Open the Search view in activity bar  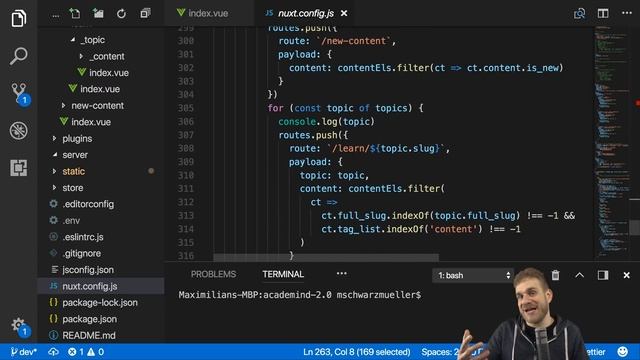(18, 56)
